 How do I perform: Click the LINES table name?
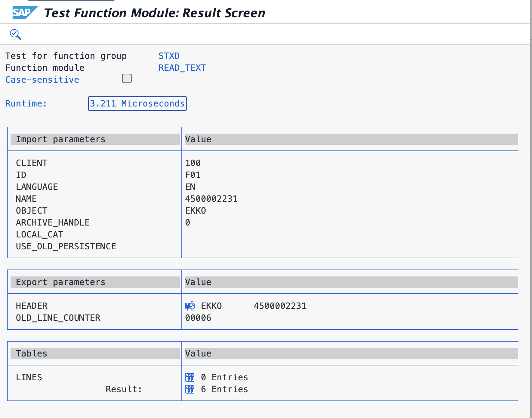[x=29, y=377]
